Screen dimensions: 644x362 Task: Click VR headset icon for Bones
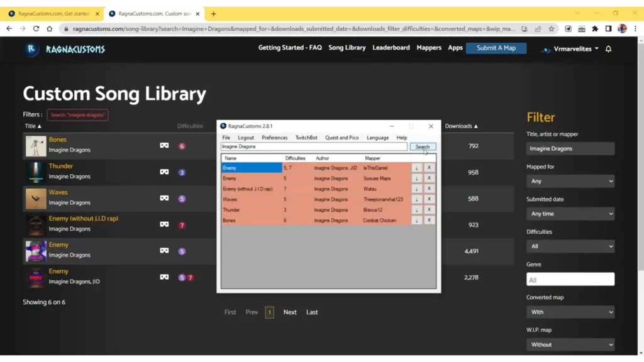(164, 145)
